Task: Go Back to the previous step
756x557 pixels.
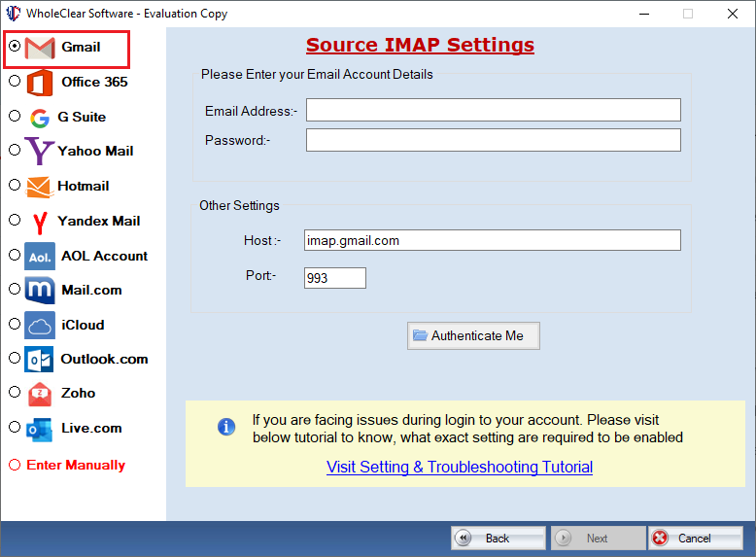Action: pos(498,538)
